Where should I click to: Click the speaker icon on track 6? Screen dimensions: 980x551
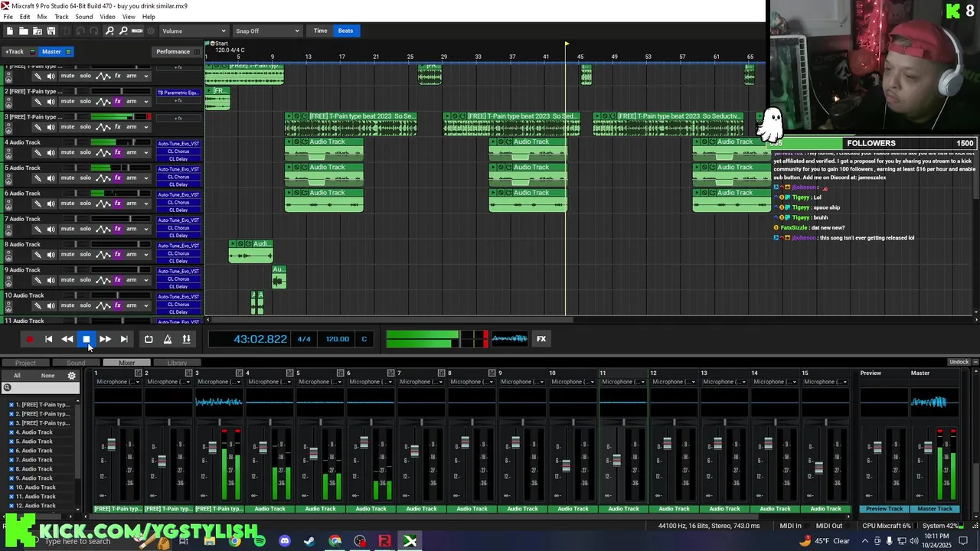(51, 203)
